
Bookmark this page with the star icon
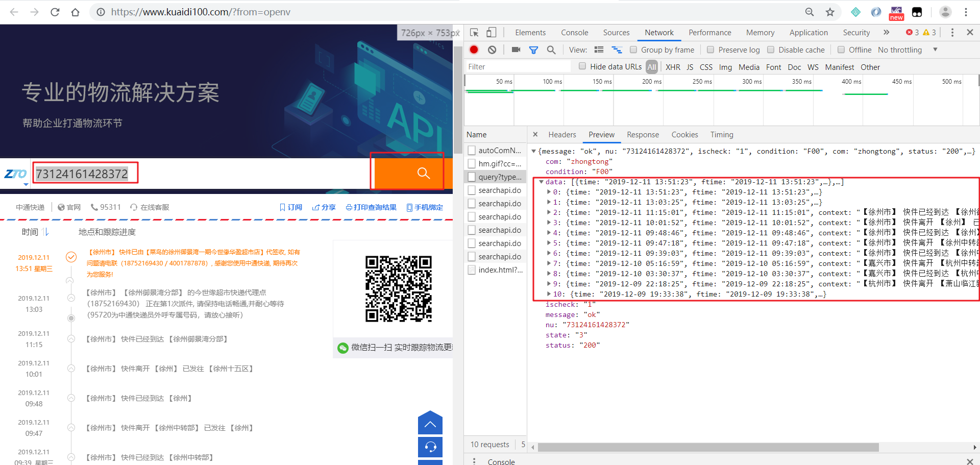[830, 12]
